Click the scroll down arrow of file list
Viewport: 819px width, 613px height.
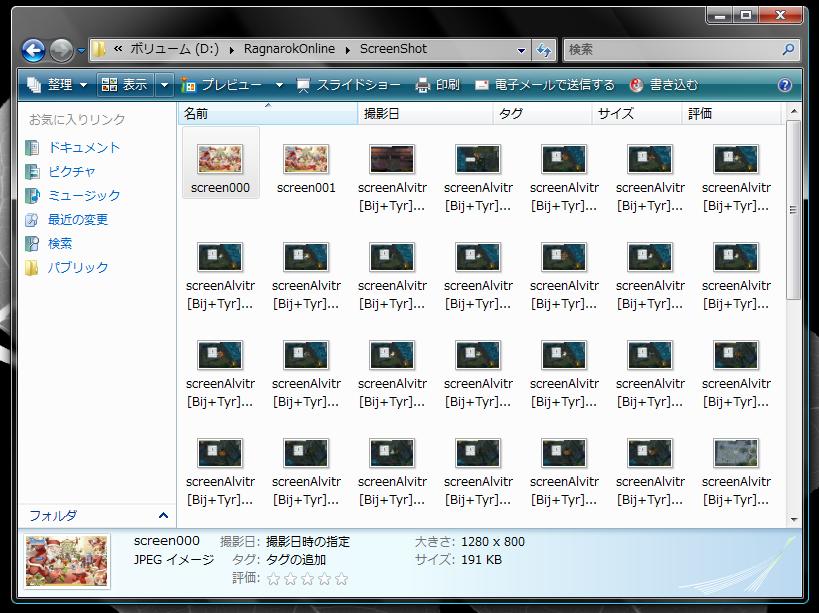(x=793, y=520)
